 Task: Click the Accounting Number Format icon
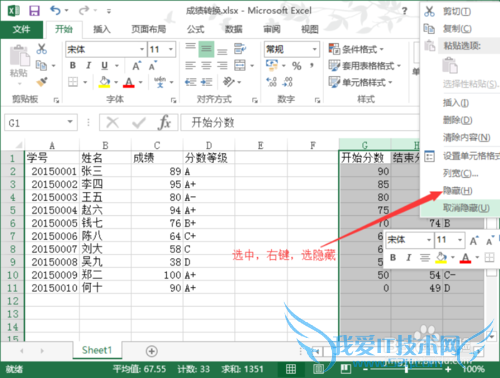(x=272, y=65)
